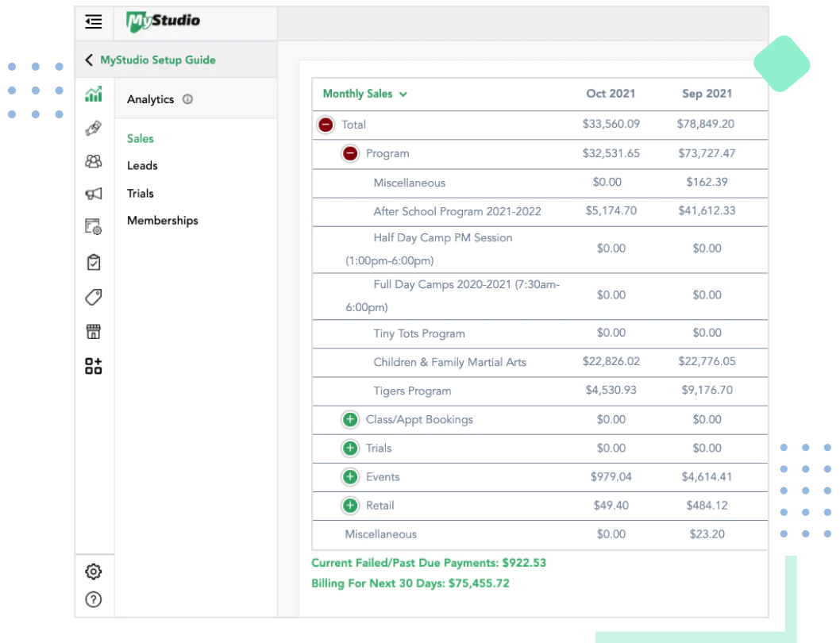Click the Sep 2021 column header
This screenshot has width=840, height=643.
click(707, 94)
